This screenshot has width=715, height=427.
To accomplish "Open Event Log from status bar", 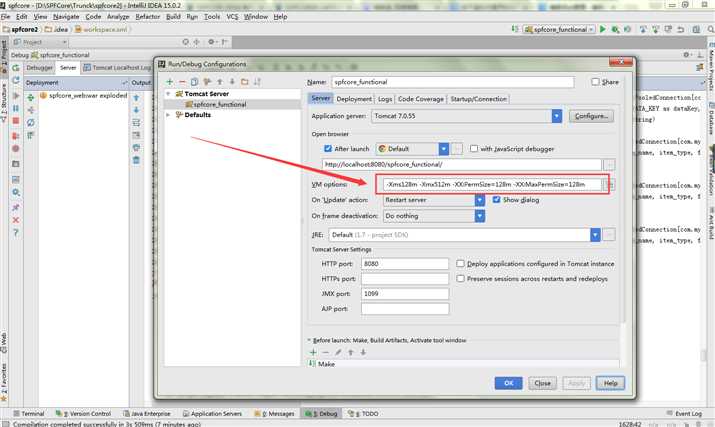I will click(x=684, y=414).
